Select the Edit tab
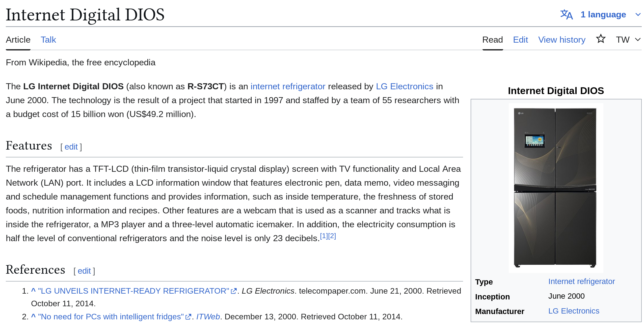644x336 pixels. 520,40
